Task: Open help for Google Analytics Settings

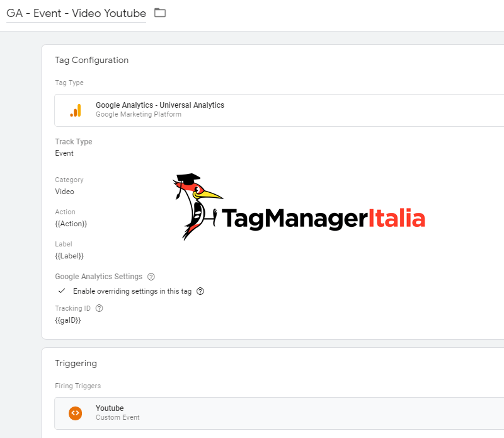Action: [x=151, y=277]
